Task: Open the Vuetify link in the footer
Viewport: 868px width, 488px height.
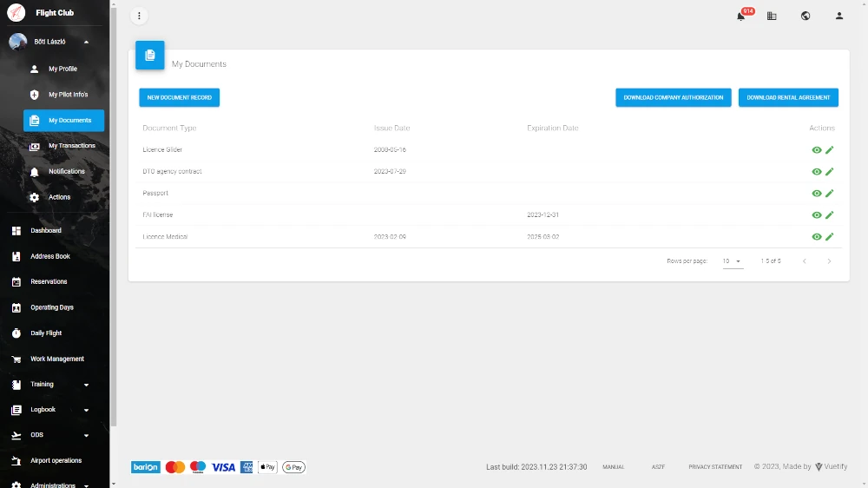Action: (831, 466)
